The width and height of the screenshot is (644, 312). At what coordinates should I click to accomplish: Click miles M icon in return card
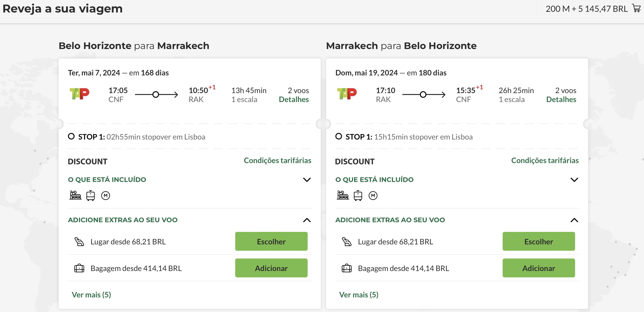pyautogui.click(x=373, y=196)
